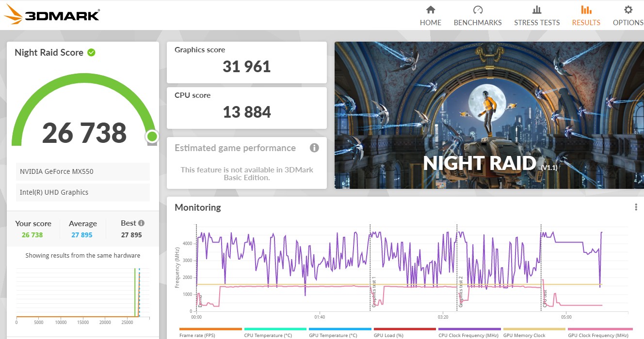Toggle the Frame rate (FPS) legend series
The image size is (644, 339).
coord(210,333)
